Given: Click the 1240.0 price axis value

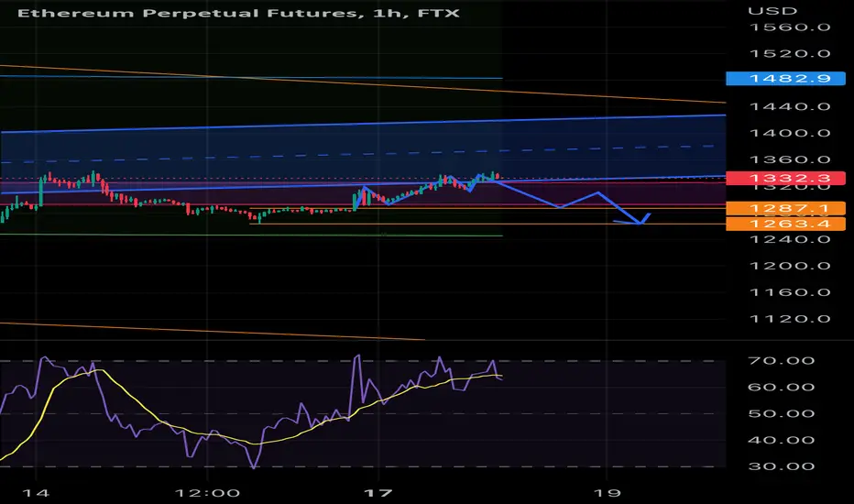Looking at the screenshot, I should pos(790,239).
